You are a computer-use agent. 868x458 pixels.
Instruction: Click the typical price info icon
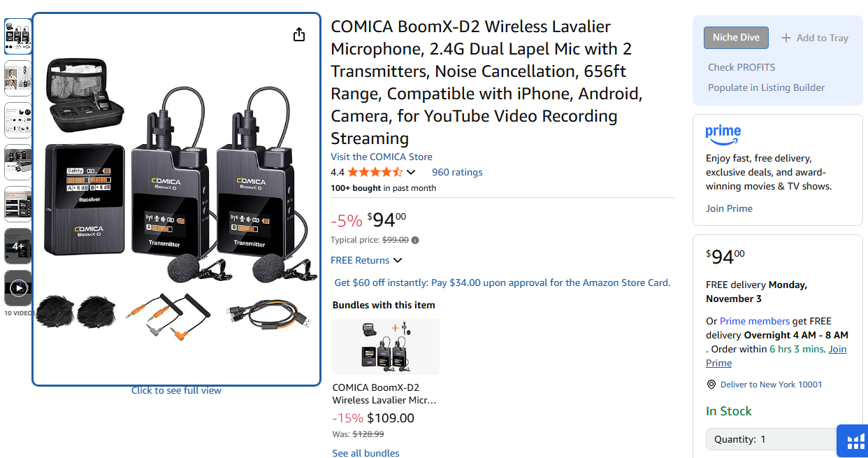point(415,240)
